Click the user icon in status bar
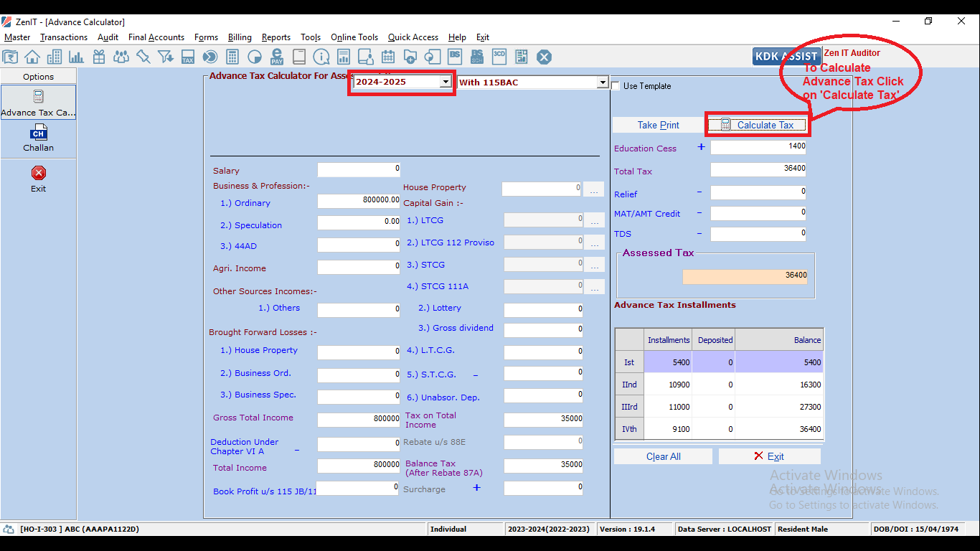 [9, 529]
